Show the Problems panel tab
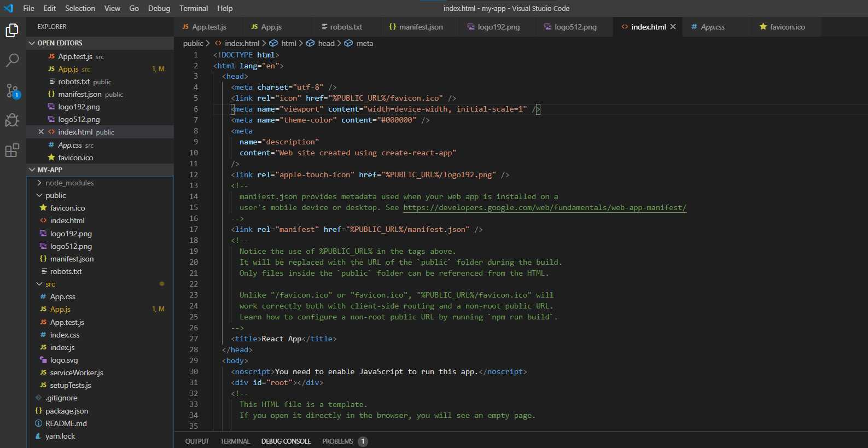 (337, 441)
